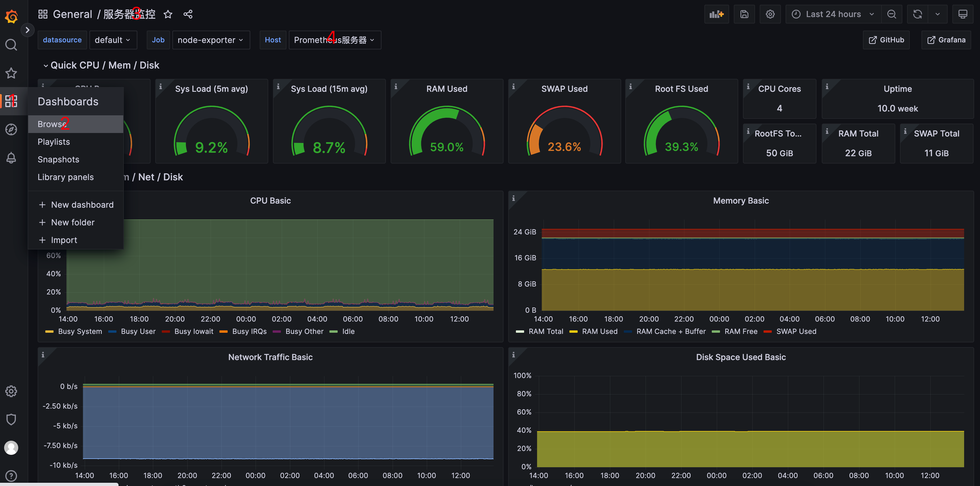Click the Busy Other purple color swatch
This screenshot has height=486, width=980.
point(276,332)
